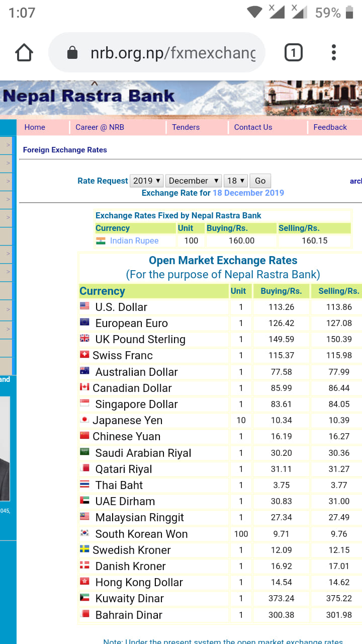Select the Kuwaity Dinar selling rate 375.22

[x=339, y=598]
